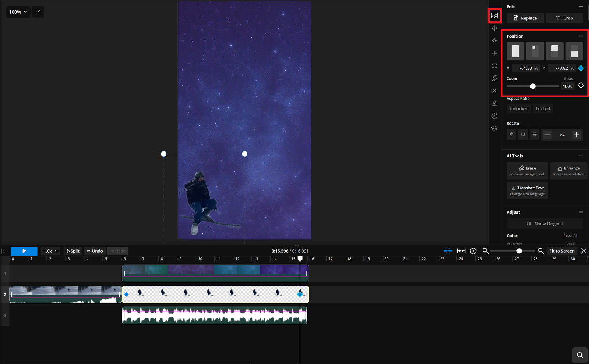
Task: Select the transitions icon in the sidebar
Action: (x=494, y=90)
